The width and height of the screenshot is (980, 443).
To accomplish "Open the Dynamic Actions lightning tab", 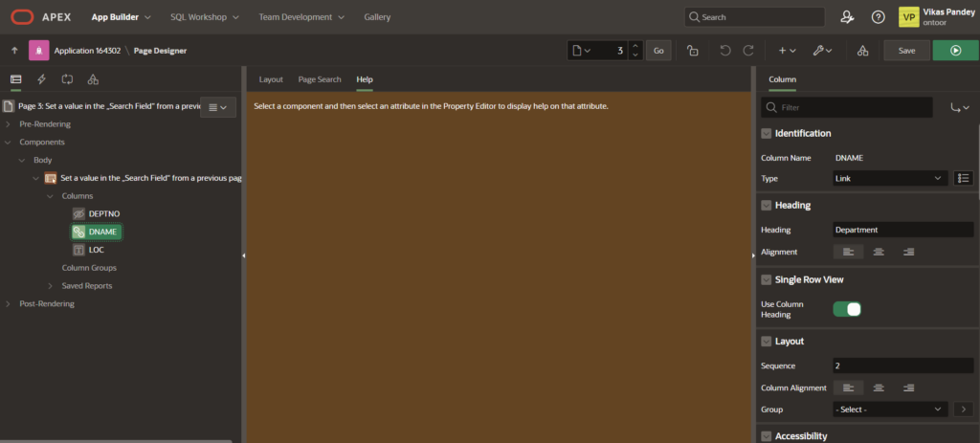I will [41, 79].
